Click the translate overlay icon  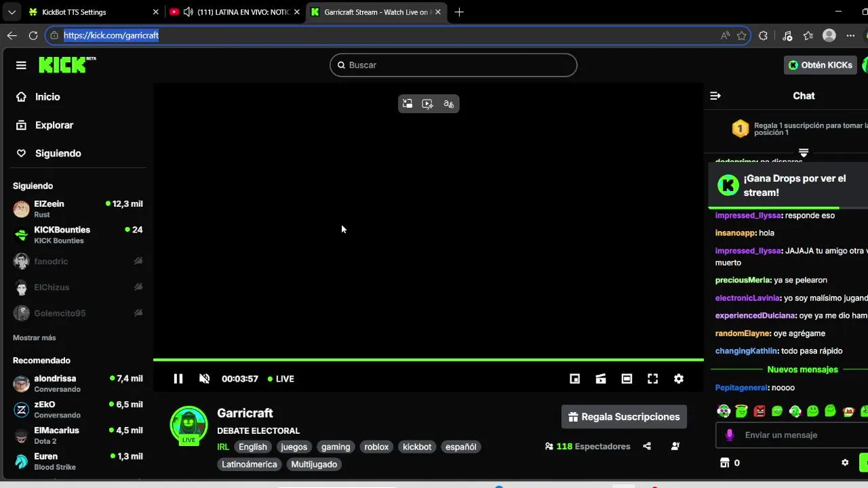click(x=448, y=104)
